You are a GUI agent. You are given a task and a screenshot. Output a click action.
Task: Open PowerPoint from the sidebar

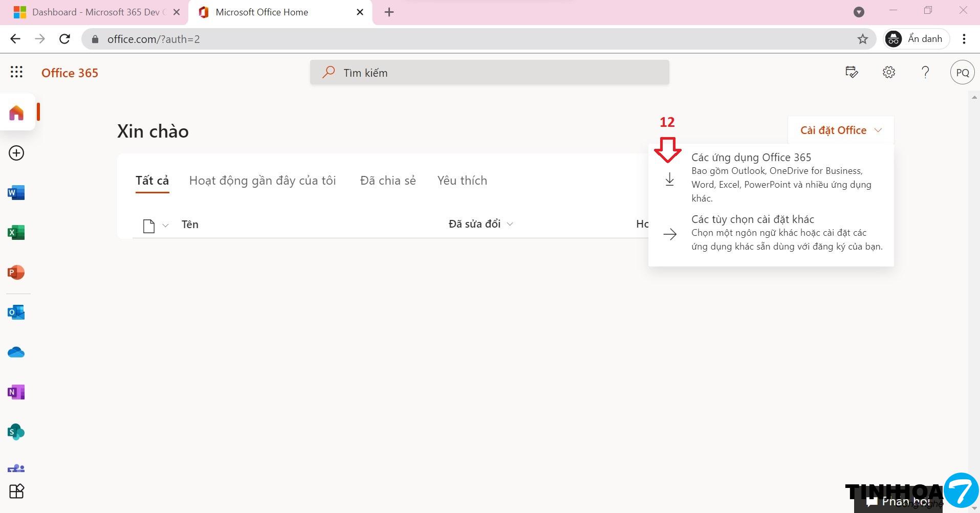[x=16, y=272]
